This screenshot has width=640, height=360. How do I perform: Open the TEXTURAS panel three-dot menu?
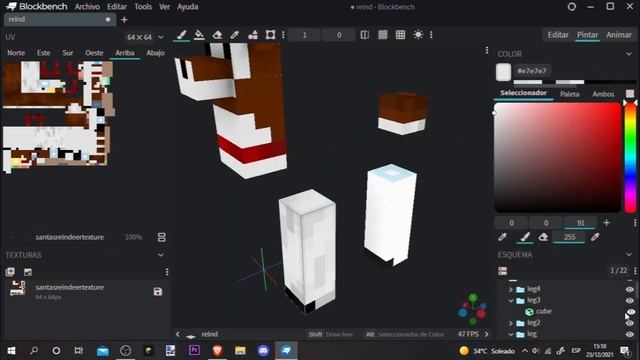pyautogui.click(x=167, y=272)
